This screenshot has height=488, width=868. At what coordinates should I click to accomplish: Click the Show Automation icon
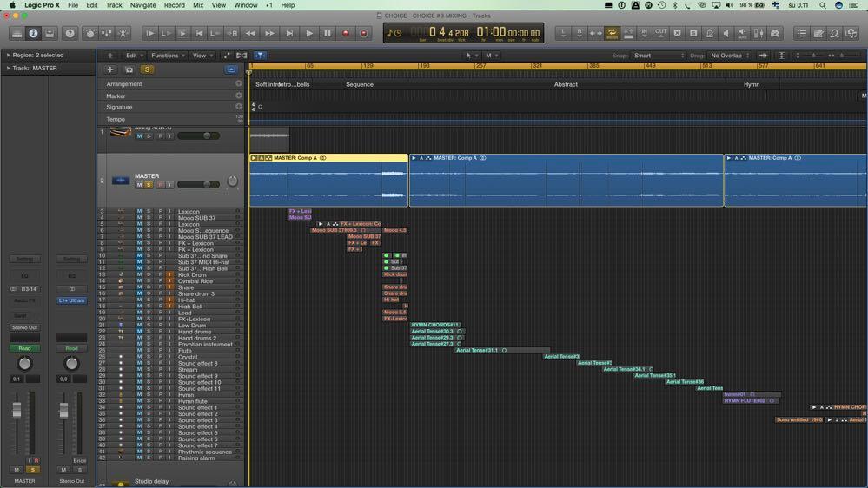[227, 56]
